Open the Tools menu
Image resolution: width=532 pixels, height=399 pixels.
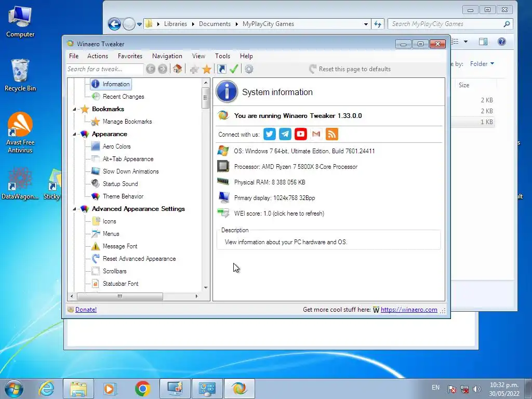coord(222,56)
